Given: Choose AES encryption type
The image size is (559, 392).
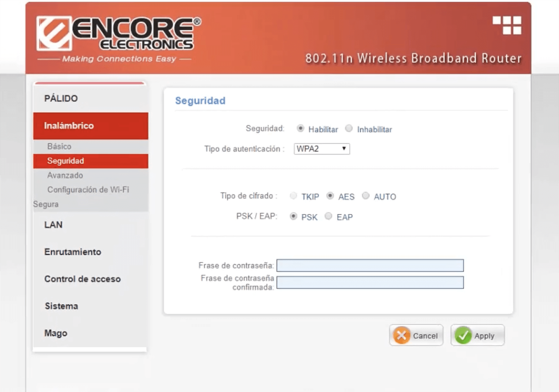Looking at the screenshot, I should tap(330, 196).
